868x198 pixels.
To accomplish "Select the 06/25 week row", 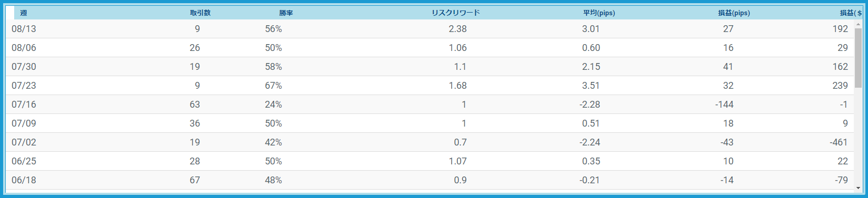I will 430,161.
